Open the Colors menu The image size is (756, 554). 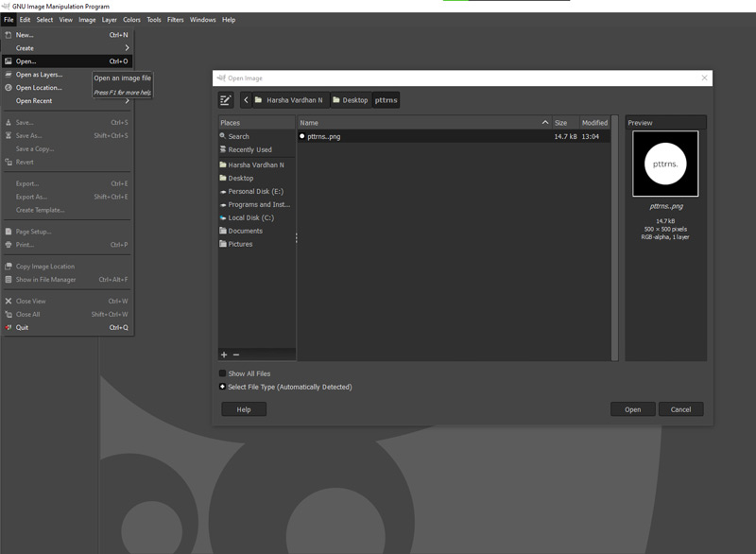coord(131,20)
